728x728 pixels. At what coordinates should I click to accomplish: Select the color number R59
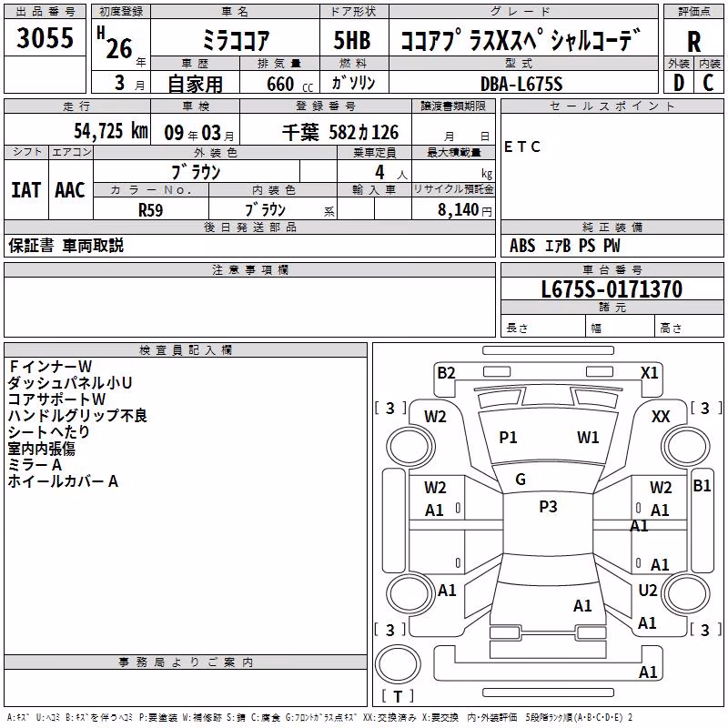150,210
